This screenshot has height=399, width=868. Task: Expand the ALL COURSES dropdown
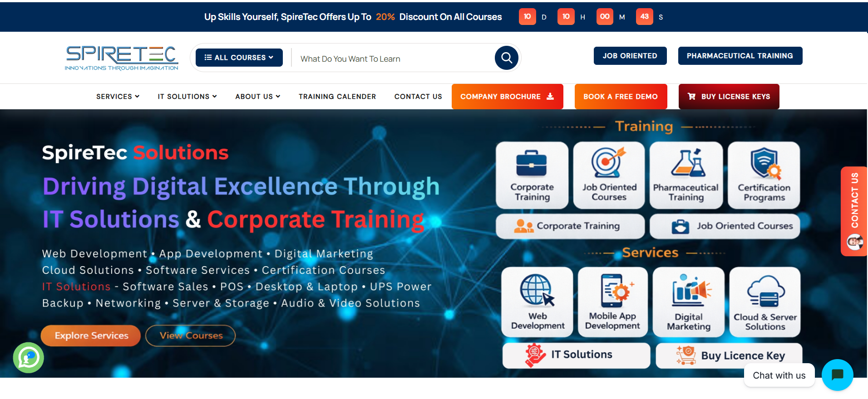click(x=239, y=58)
